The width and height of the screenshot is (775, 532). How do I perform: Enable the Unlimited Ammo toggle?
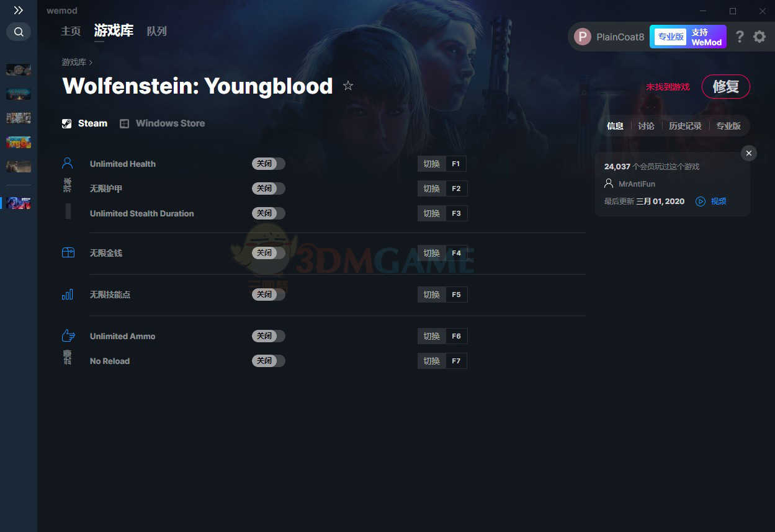269,336
